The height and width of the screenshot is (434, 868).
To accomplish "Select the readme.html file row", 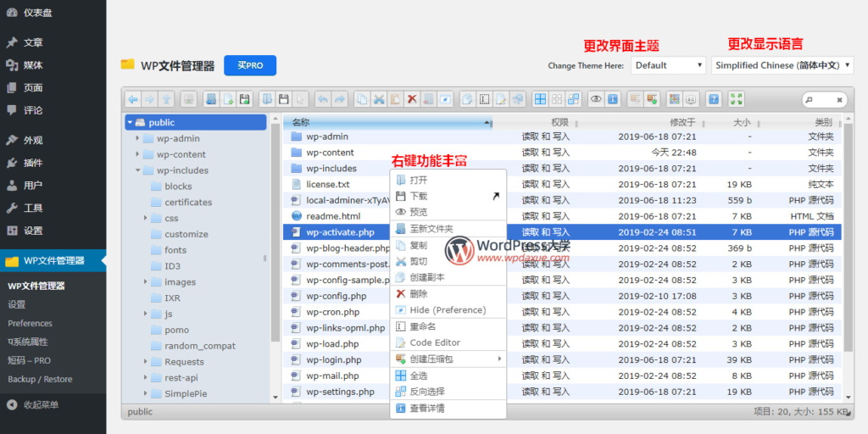I will click(x=562, y=216).
